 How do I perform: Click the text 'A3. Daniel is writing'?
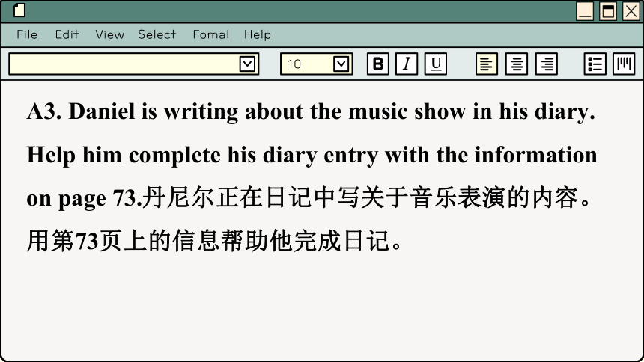click(133, 112)
